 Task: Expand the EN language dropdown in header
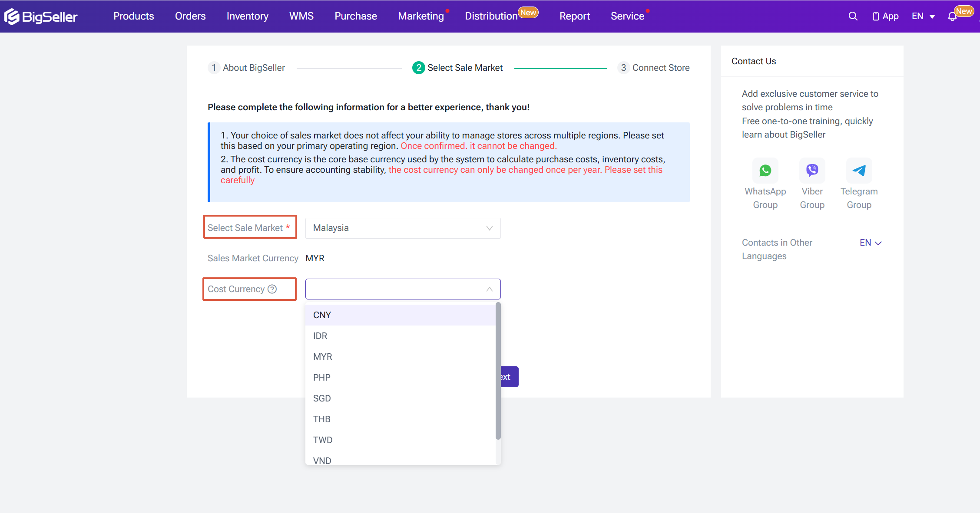923,16
